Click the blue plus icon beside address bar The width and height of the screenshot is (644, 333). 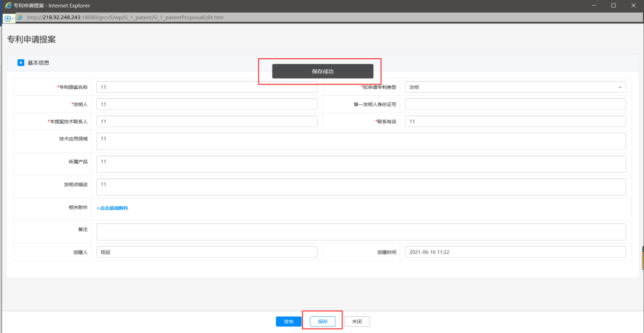tap(7, 18)
